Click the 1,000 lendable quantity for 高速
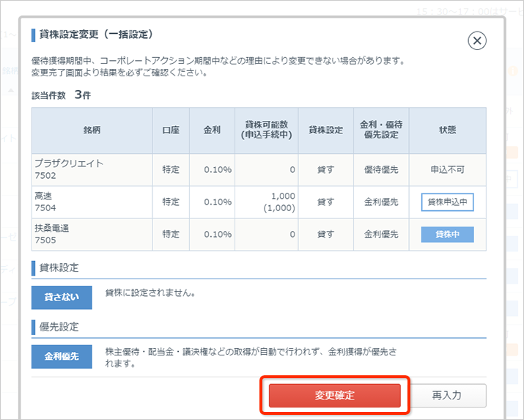Viewport: 524px width, 420px height. click(x=282, y=197)
